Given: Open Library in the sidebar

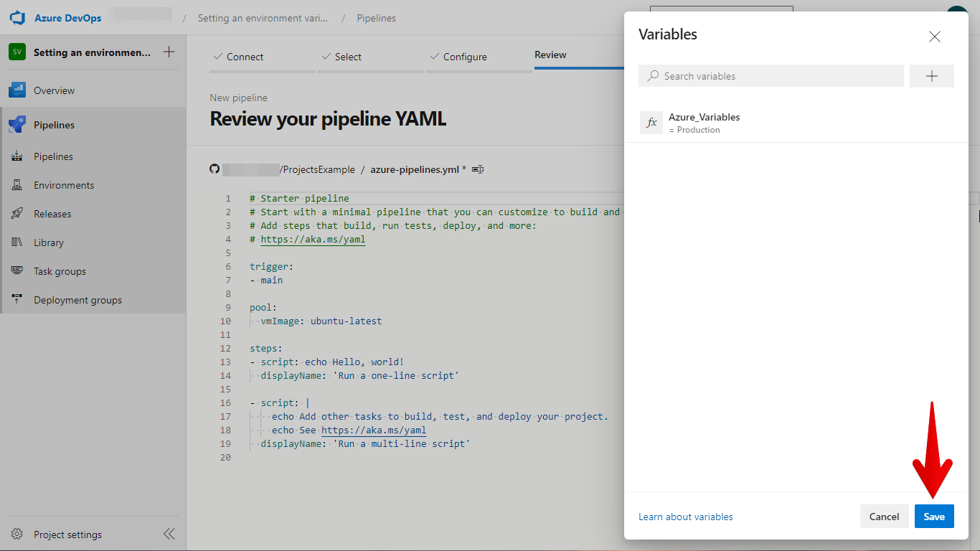Looking at the screenshot, I should tap(48, 242).
